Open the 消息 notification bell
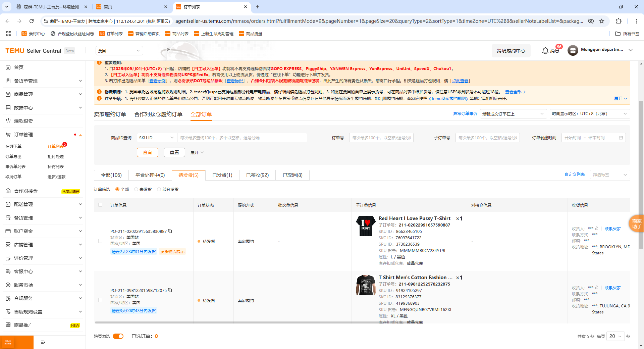The image size is (644, 349). 550,51
